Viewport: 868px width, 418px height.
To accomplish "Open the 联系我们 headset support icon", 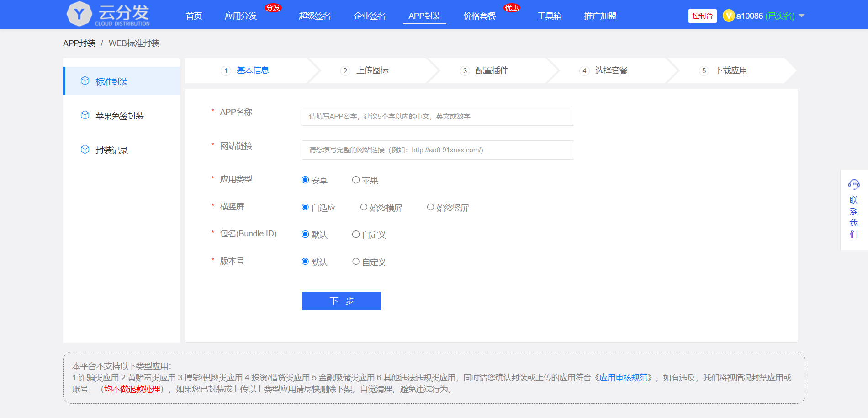I will (853, 184).
